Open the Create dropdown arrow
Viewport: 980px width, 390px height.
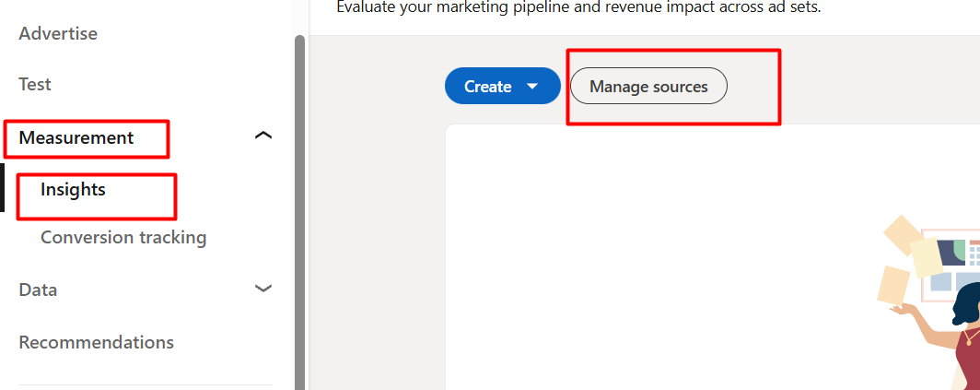[531, 87]
